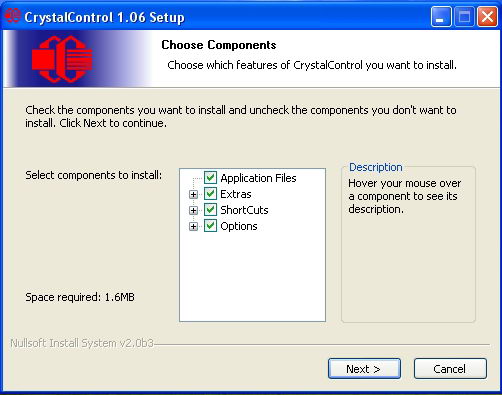The image size is (502, 395).
Task: Click Next to continue installation
Action: coord(364,369)
